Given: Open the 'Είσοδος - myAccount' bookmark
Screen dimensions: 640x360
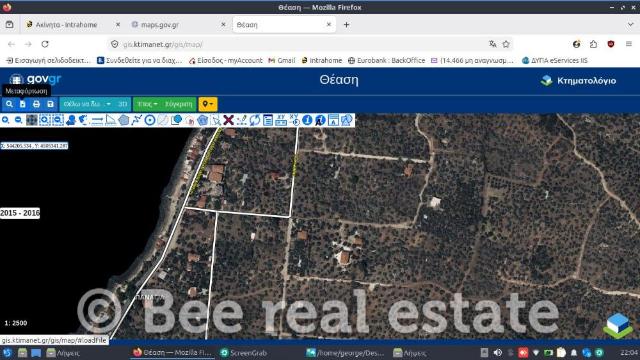Looking at the screenshot, I should coord(226,60).
